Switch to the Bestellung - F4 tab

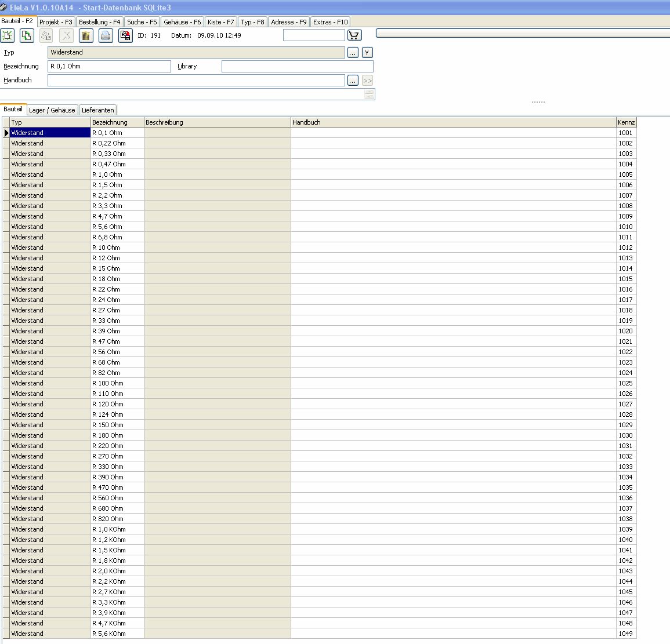tap(100, 22)
